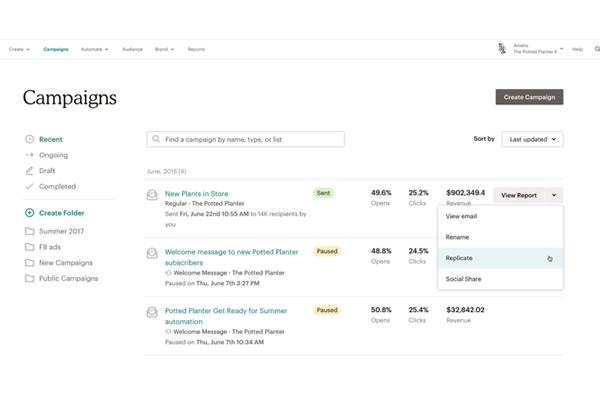This screenshot has height=420, width=600.
Task: Click the Paused on Thu, June 7th 3:27 PM text
Action: point(212,283)
